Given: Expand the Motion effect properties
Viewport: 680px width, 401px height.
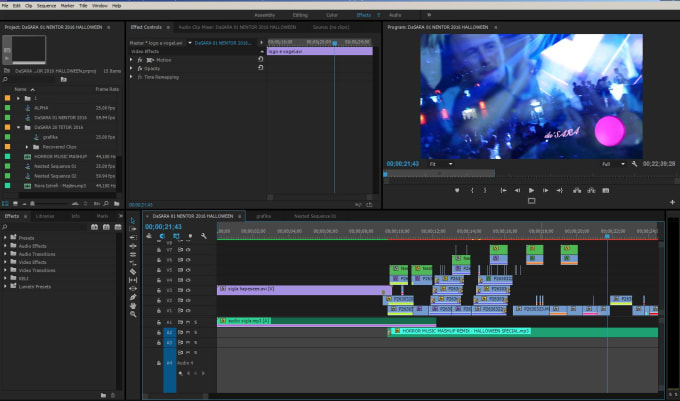Looking at the screenshot, I should click(x=131, y=60).
